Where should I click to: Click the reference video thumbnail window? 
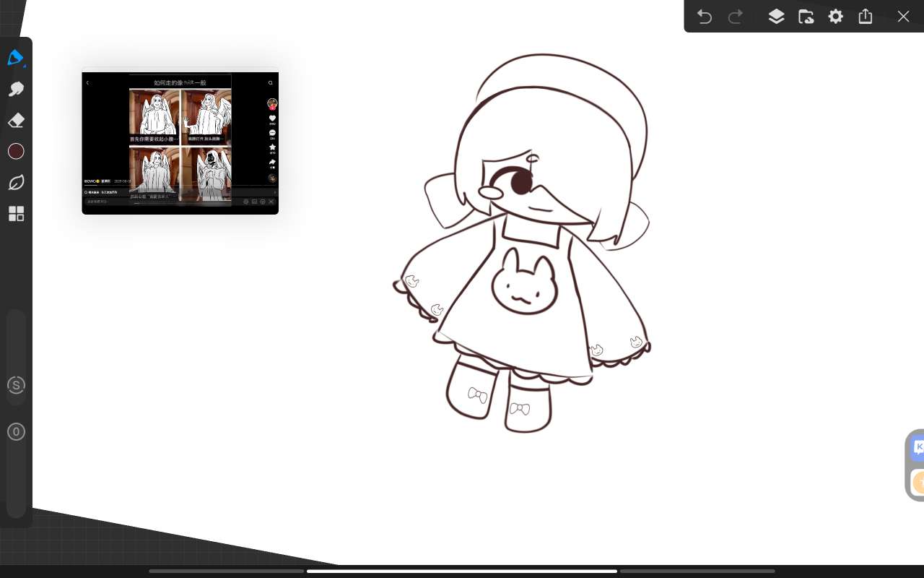[180, 142]
